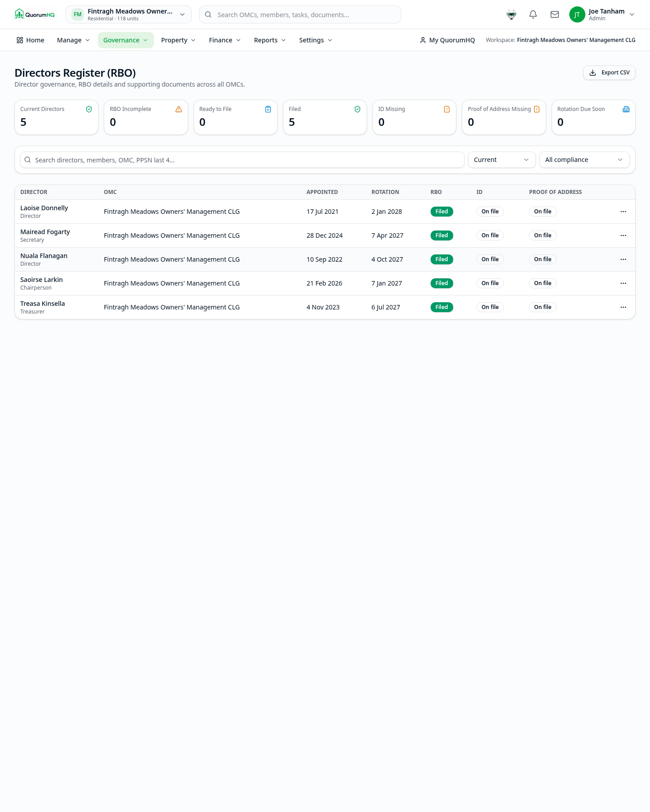650x812 pixels.
Task: Click the rotation date 7 Apr 2027
Action: click(387, 235)
